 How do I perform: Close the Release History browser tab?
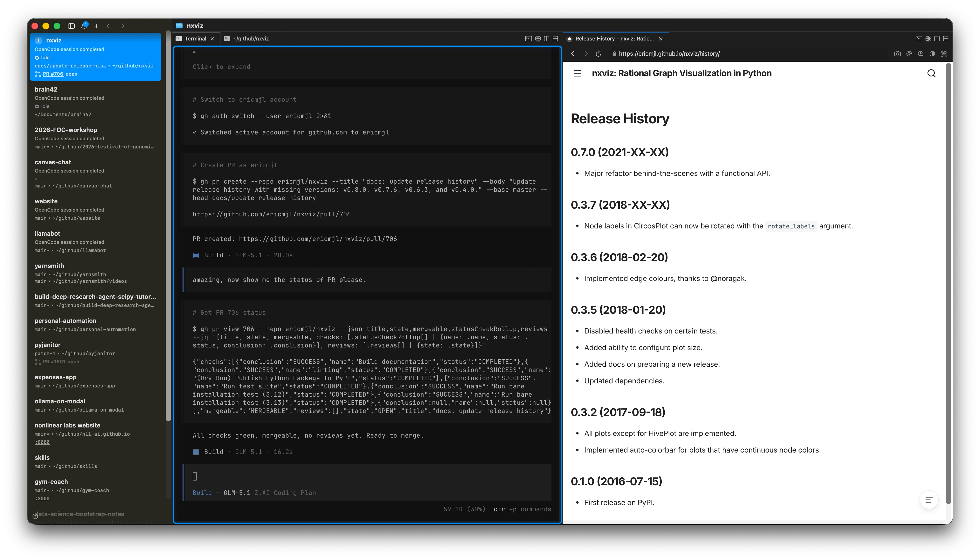pos(661,39)
